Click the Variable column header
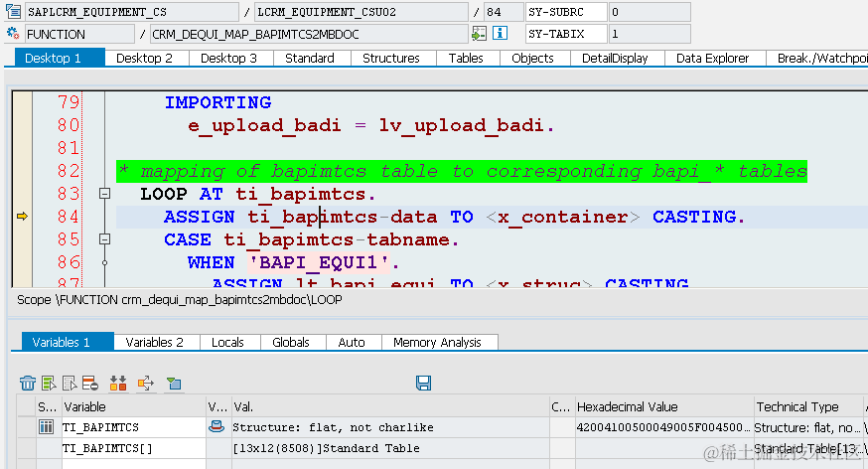Screen dimensions: 868x469 [x=133, y=406]
